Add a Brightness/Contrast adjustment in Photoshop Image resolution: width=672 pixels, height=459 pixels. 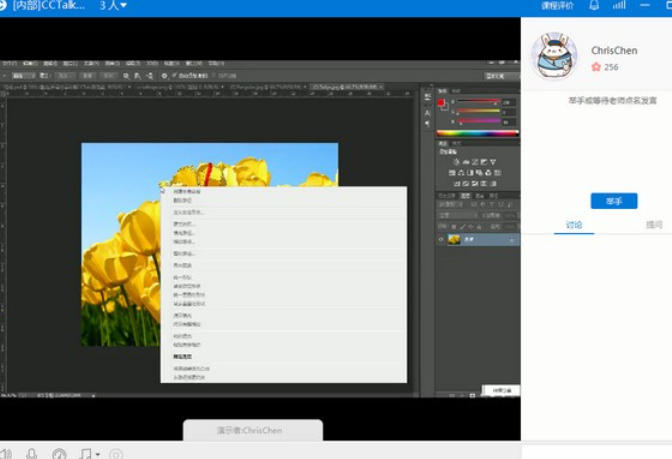point(456,162)
